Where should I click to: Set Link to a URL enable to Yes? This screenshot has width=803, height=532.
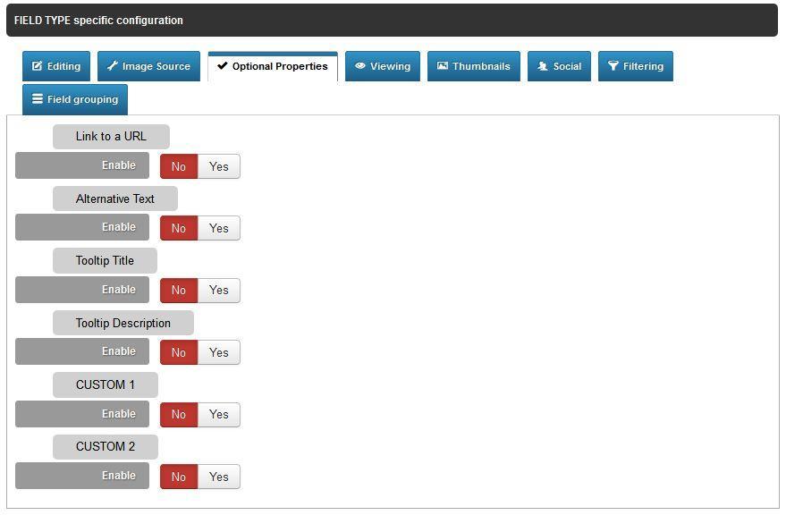[219, 166]
